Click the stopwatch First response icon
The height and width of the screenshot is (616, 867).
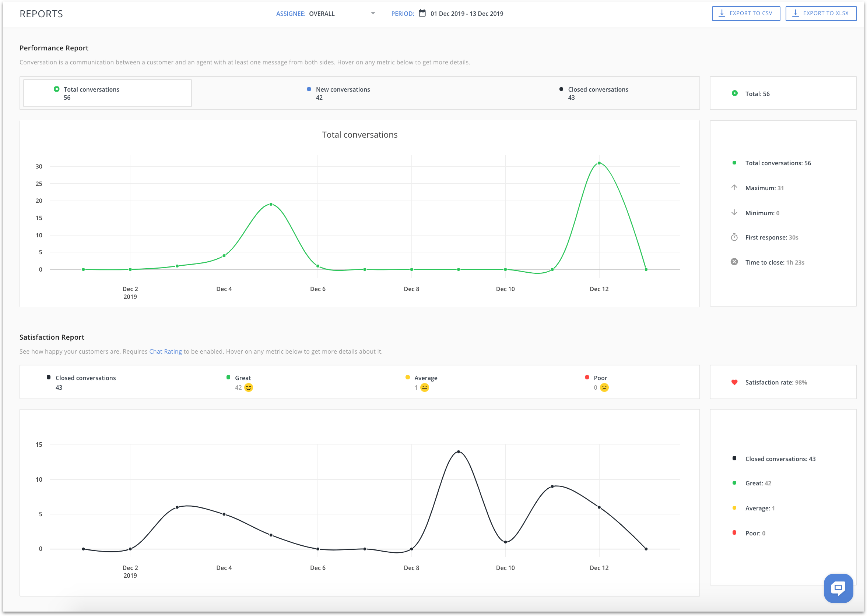[x=734, y=237]
